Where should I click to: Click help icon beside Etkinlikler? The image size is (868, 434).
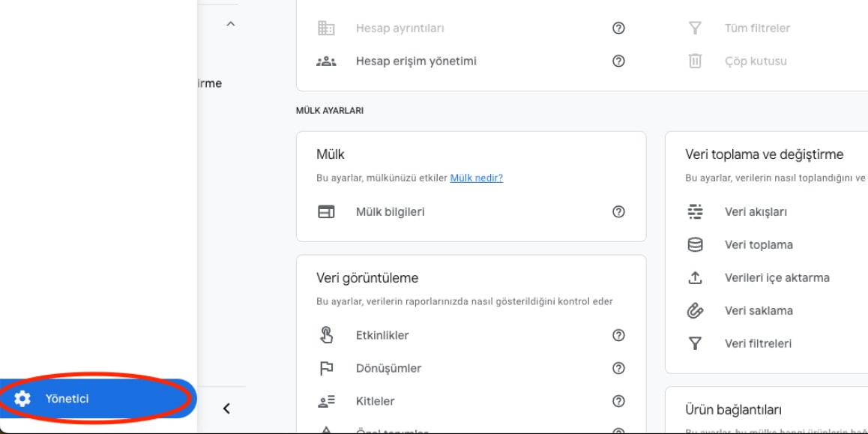point(619,335)
